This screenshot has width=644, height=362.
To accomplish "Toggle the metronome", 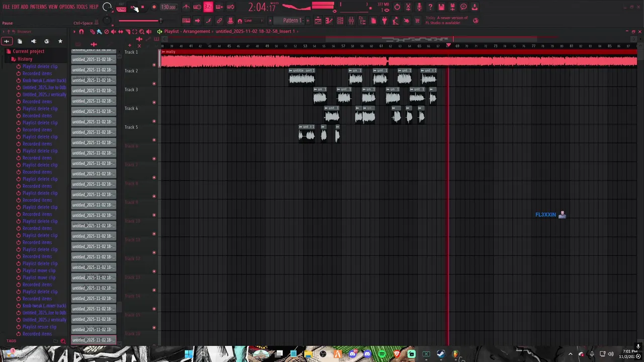I will point(186,7).
